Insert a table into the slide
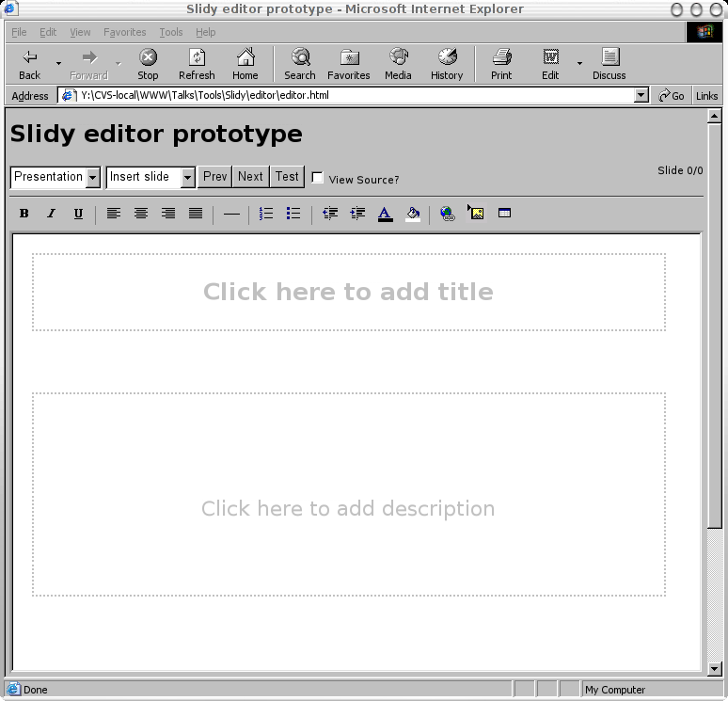 (x=504, y=214)
